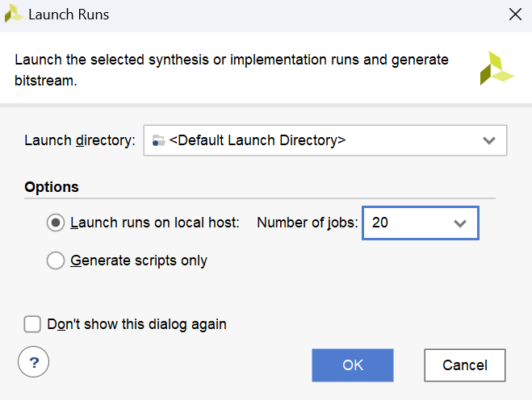Click the Launch directory label

[80, 140]
